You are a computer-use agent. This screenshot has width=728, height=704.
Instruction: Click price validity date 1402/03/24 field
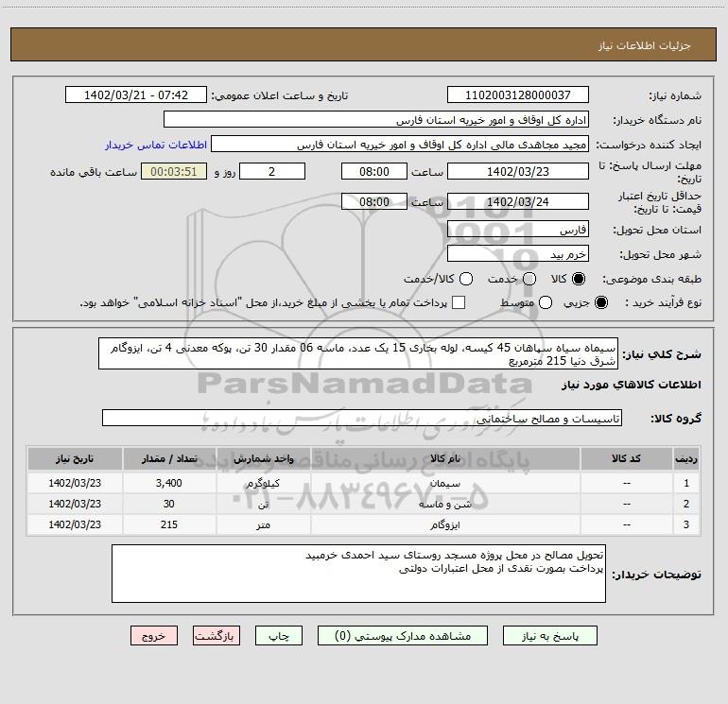[x=518, y=202]
